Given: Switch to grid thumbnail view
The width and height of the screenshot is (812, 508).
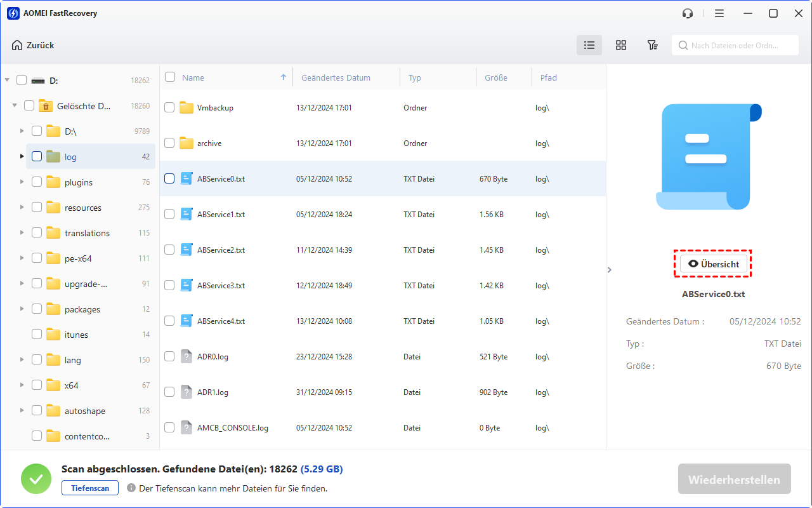Looking at the screenshot, I should (x=621, y=45).
